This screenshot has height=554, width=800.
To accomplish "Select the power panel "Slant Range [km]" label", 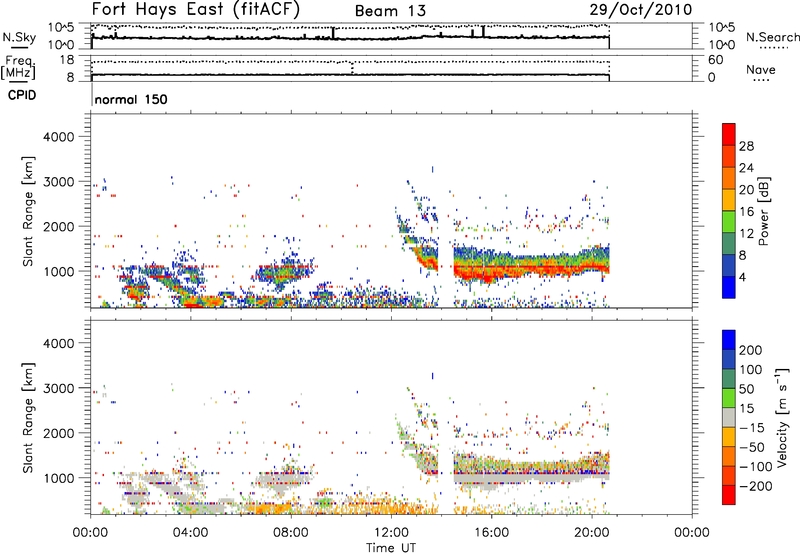I will click(28, 211).
